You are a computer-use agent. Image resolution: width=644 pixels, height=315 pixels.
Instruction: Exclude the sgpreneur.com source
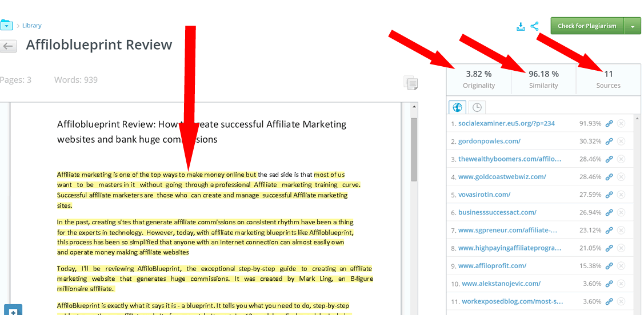tap(621, 230)
